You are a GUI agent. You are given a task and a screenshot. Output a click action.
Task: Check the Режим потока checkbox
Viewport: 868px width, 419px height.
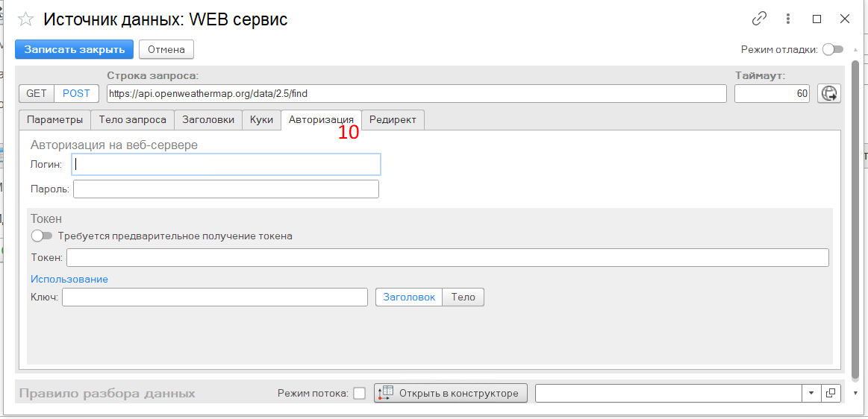pos(359,393)
